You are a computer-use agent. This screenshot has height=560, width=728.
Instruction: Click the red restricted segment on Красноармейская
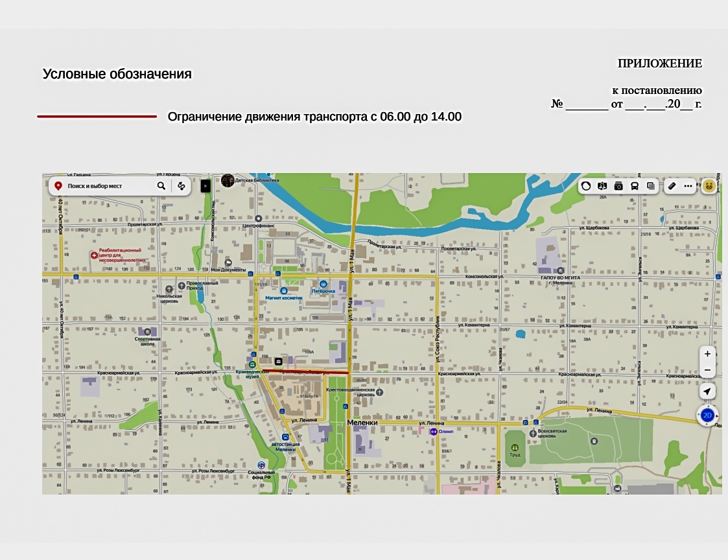coord(305,371)
